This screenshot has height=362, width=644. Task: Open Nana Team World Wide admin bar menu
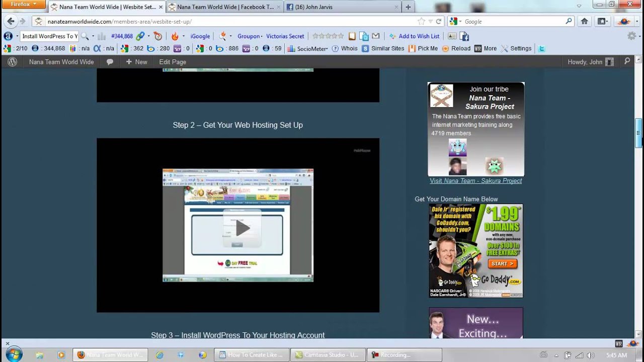pos(61,62)
